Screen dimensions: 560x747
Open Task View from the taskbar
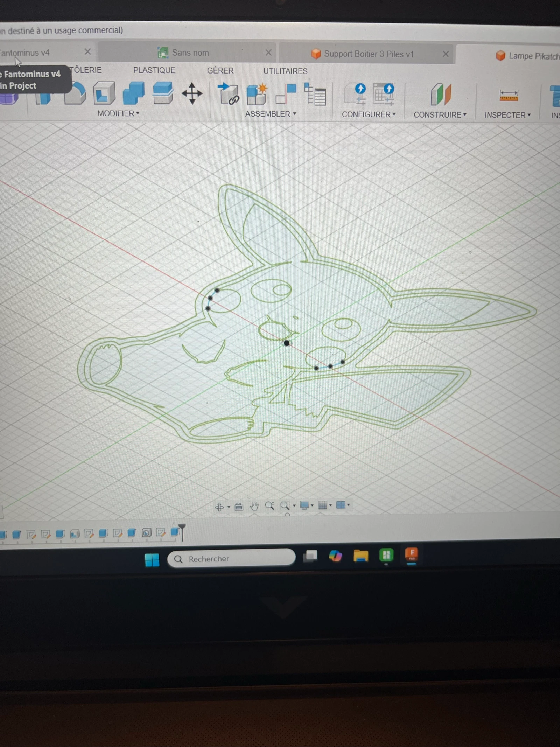point(310,556)
